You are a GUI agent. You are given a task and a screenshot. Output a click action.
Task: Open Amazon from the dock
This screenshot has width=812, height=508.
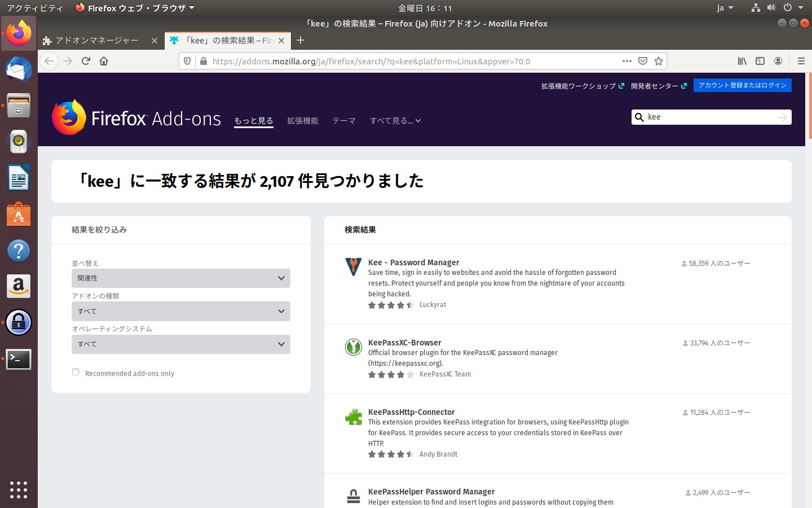(x=19, y=287)
